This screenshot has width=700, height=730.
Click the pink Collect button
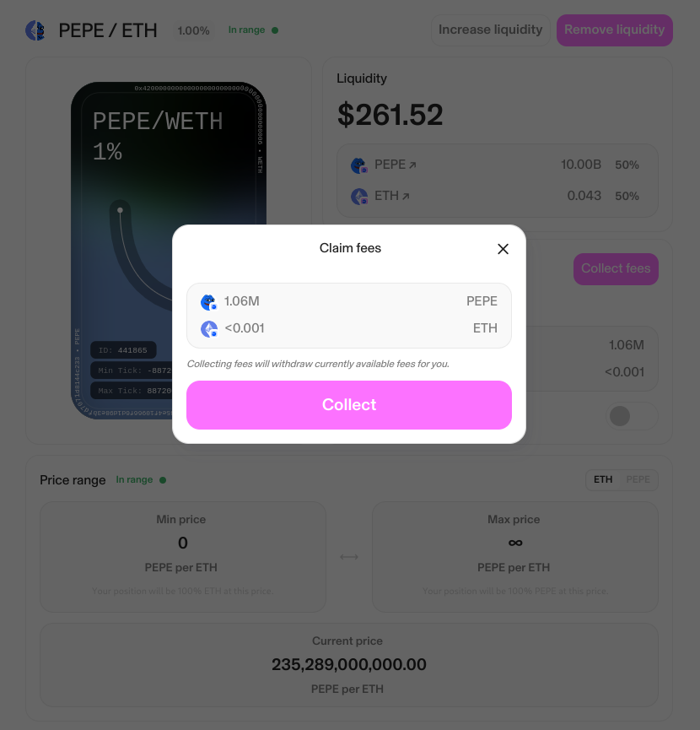pyautogui.click(x=349, y=405)
